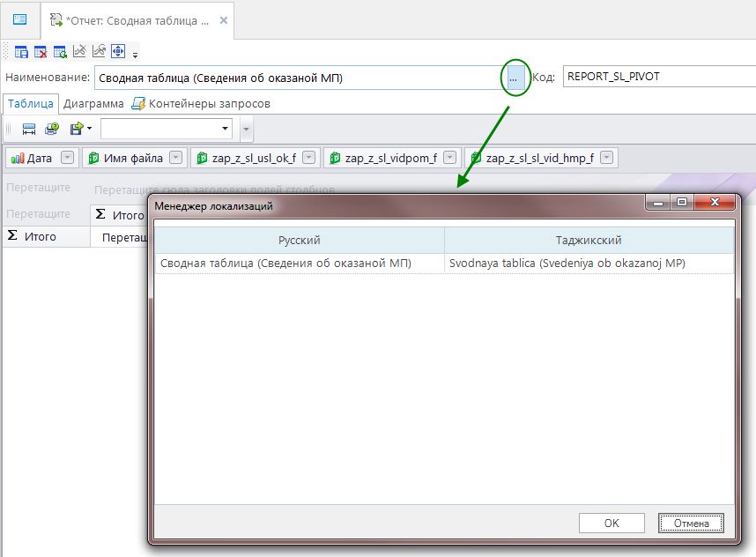Switch to the Диаграмма tab
Viewport: 756px width, 557px height.
(x=93, y=103)
